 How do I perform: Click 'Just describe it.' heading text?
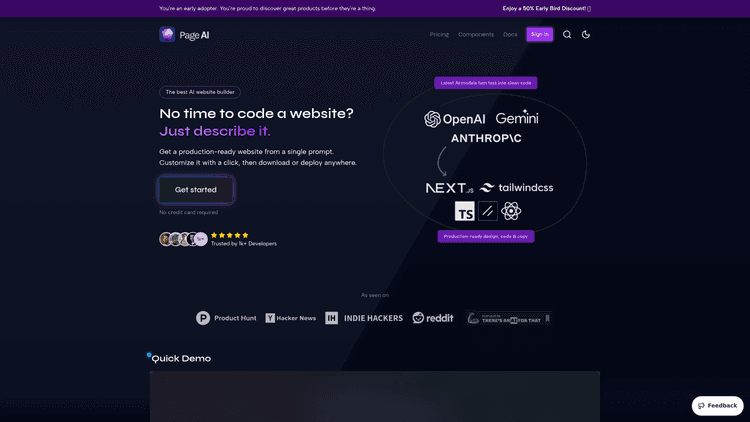(x=215, y=131)
